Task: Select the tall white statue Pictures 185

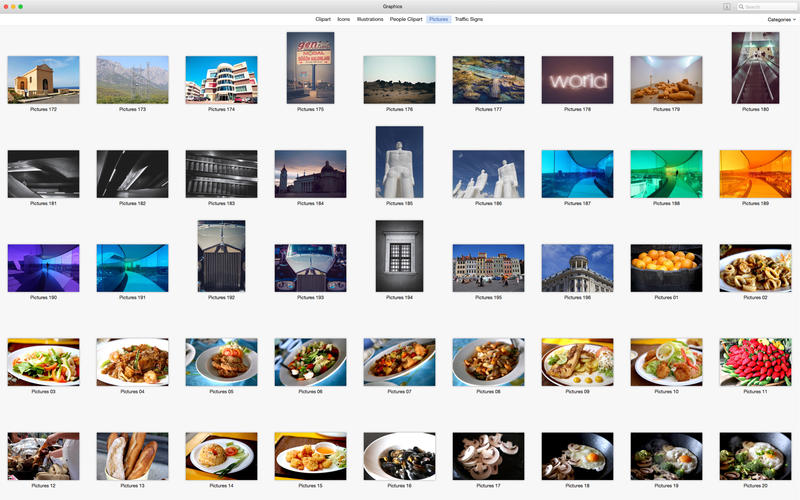Action: point(399,162)
